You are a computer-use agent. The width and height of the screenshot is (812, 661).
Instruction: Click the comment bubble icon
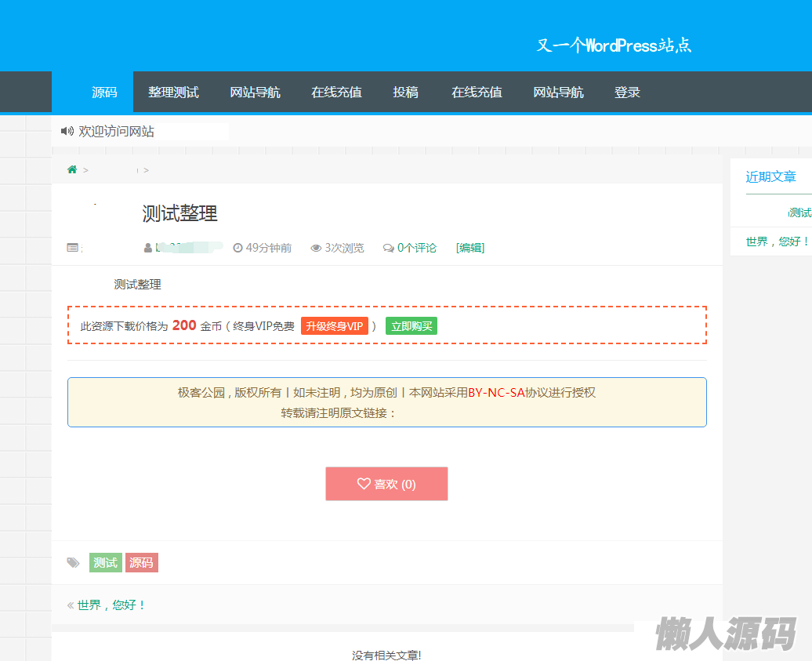(x=389, y=248)
